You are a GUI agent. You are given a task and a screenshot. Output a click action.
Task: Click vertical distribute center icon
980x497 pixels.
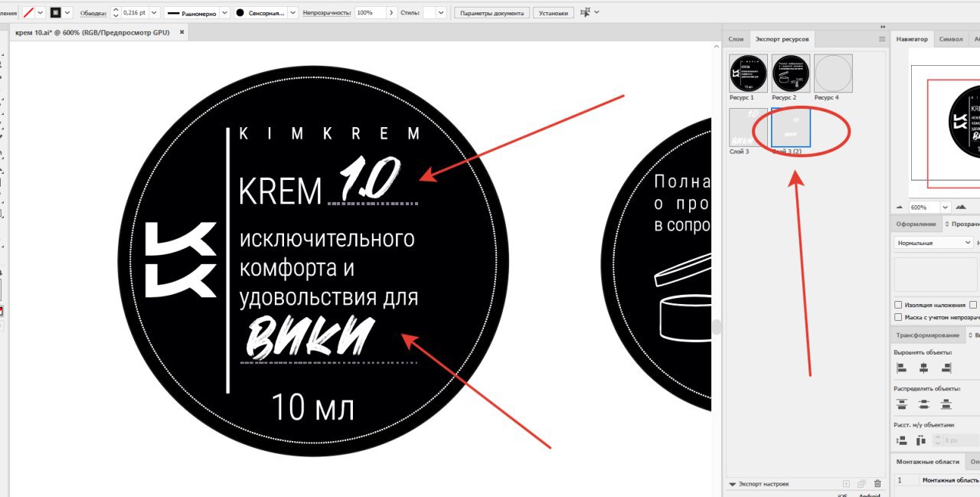[924, 404]
